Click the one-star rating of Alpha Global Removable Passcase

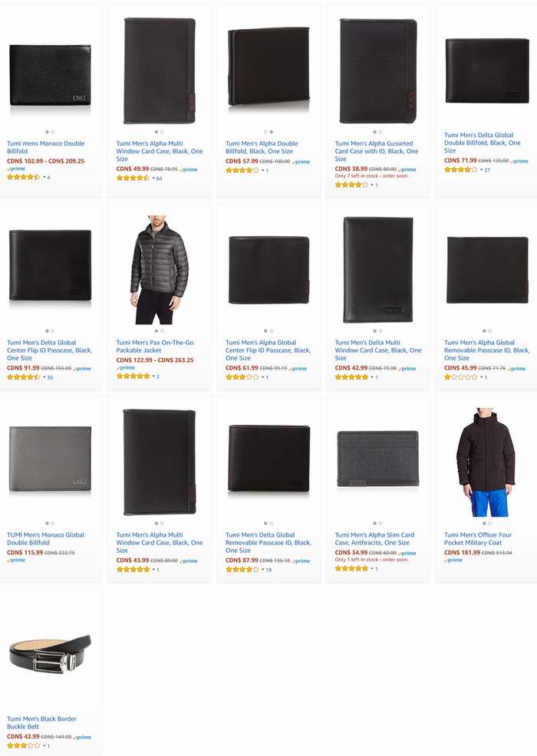pos(461,377)
